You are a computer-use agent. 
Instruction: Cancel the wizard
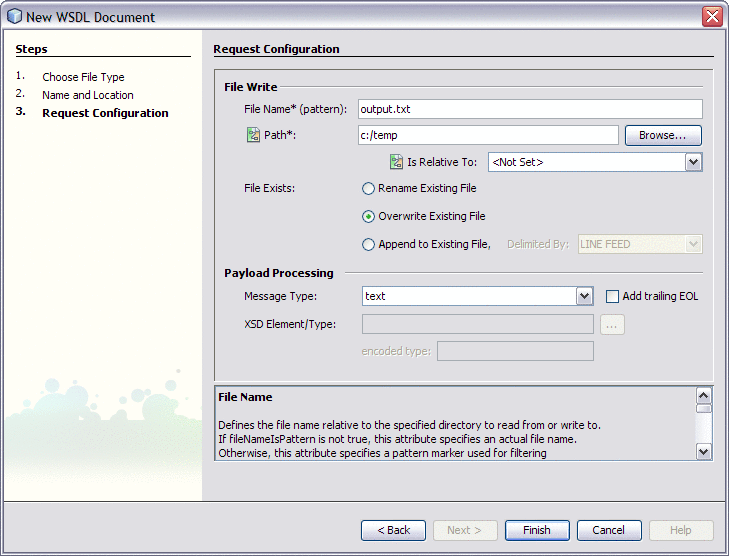pos(609,530)
